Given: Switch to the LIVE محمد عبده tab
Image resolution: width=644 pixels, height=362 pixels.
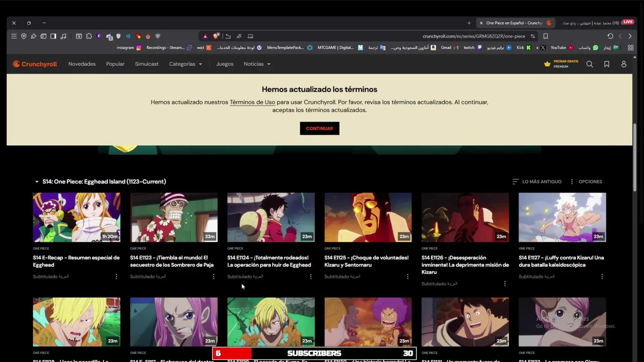Looking at the screenshot, I should point(596,23).
